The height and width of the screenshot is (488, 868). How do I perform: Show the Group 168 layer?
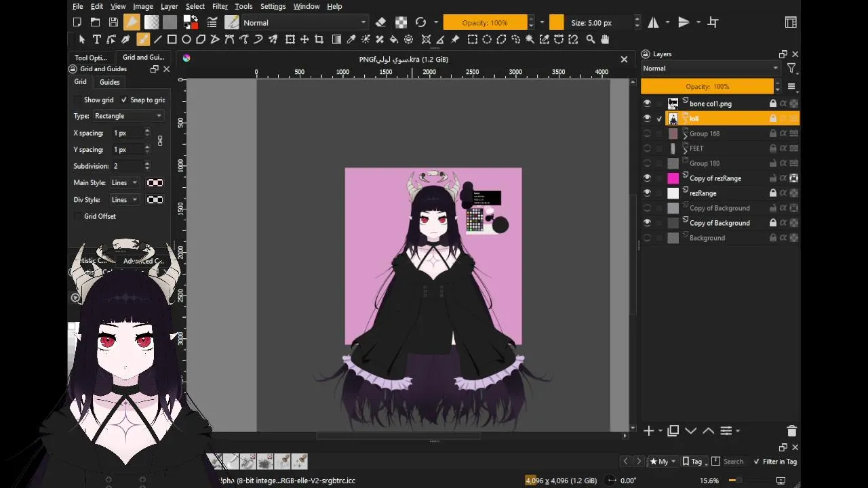point(647,134)
